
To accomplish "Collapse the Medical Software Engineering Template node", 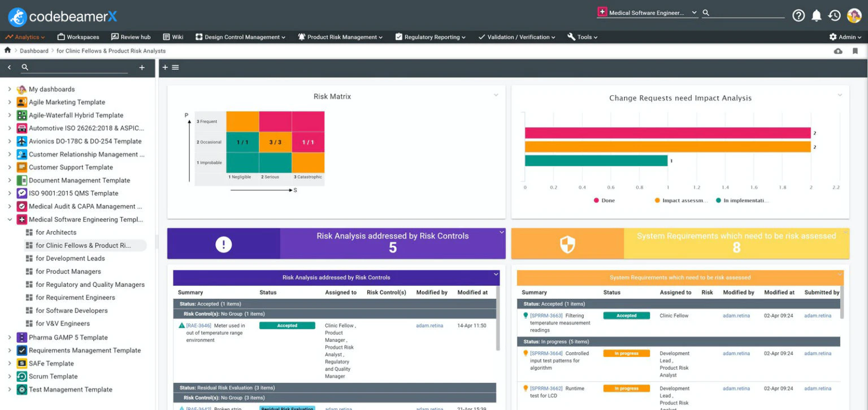I will click(x=10, y=220).
